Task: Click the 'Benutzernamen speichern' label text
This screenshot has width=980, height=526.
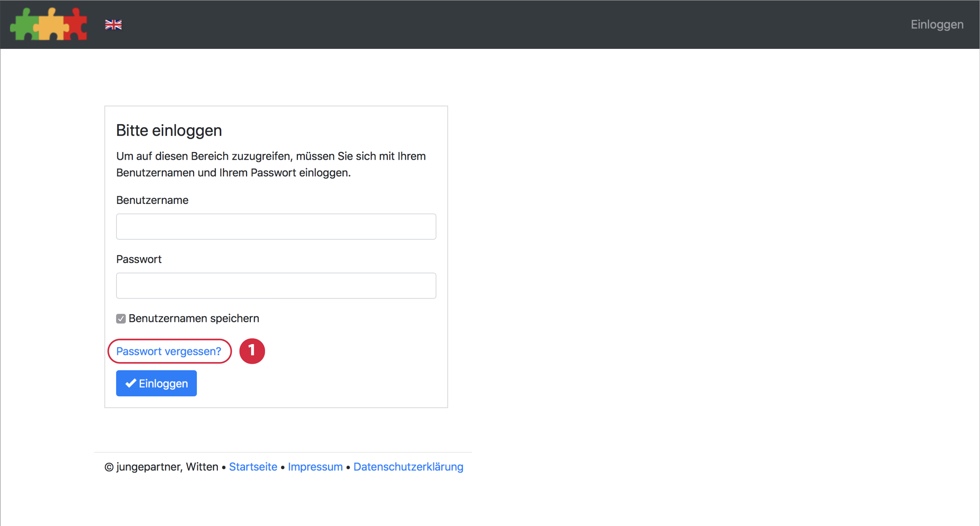Action: [x=194, y=318]
